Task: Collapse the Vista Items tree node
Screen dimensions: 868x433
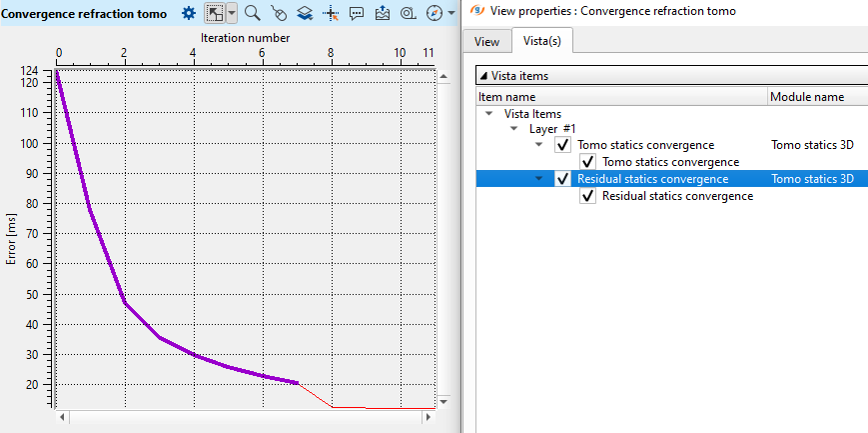Action: (x=488, y=114)
